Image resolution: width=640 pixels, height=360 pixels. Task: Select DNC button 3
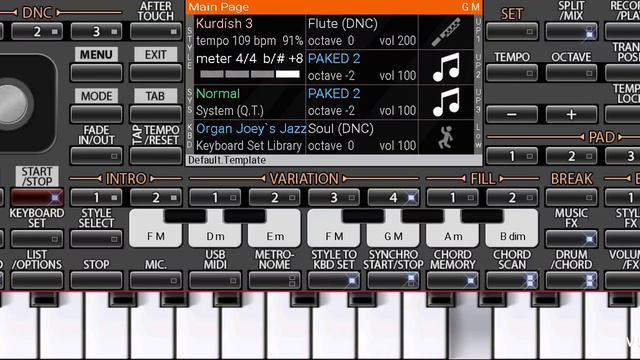tap(96, 31)
